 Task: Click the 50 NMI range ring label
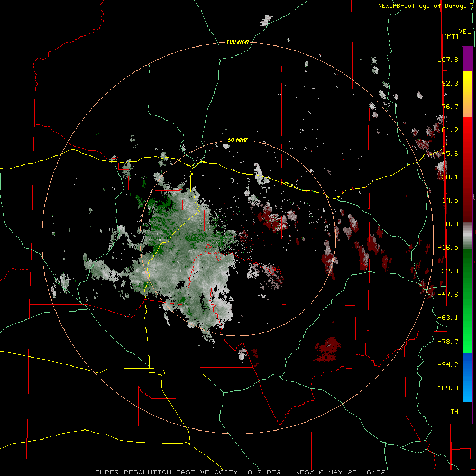coord(237,140)
